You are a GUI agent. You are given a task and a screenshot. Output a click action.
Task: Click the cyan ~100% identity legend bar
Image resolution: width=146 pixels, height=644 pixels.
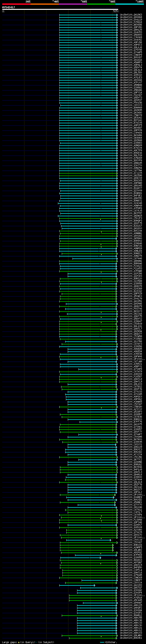coord(130,4)
